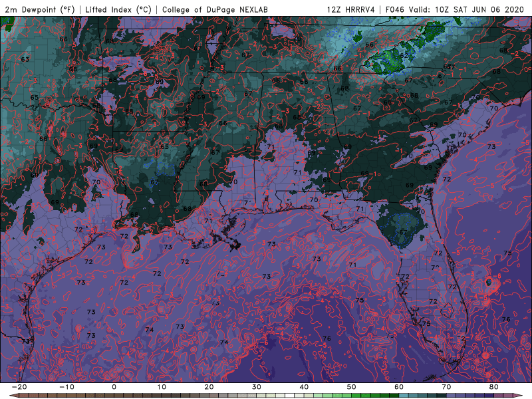Click the "10" color scale label
Image resolution: width=532 pixels, height=399 pixels.
coord(162,387)
